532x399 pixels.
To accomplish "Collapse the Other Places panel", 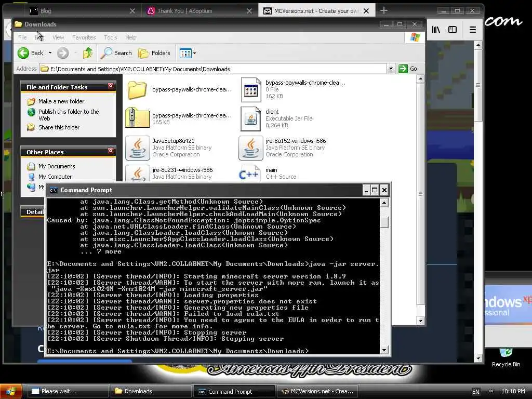I will pos(111,151).
